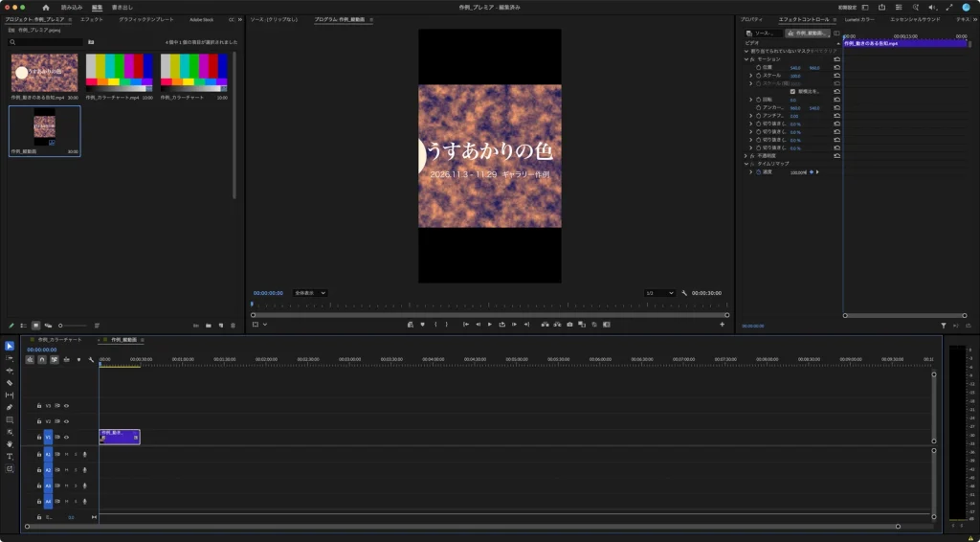Screen dimensions: 980x542
Task: Select the Slip tool
Action: pos(10,395)
